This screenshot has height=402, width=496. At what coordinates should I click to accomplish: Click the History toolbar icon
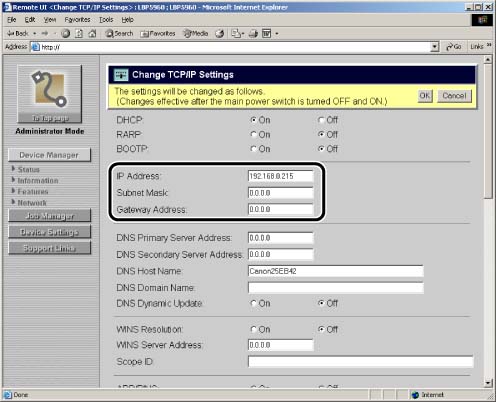(x=220, y=33)
